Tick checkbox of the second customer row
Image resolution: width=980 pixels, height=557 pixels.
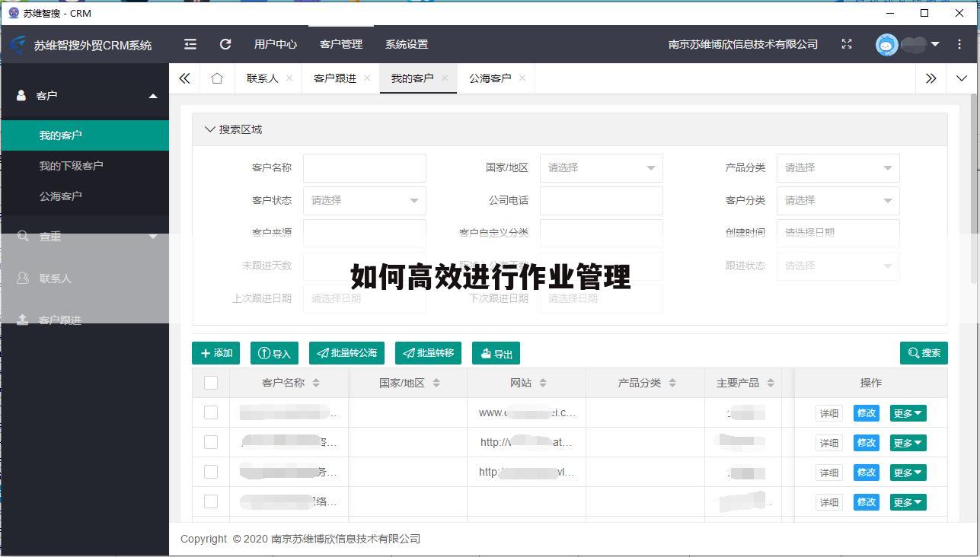[211, 442]
